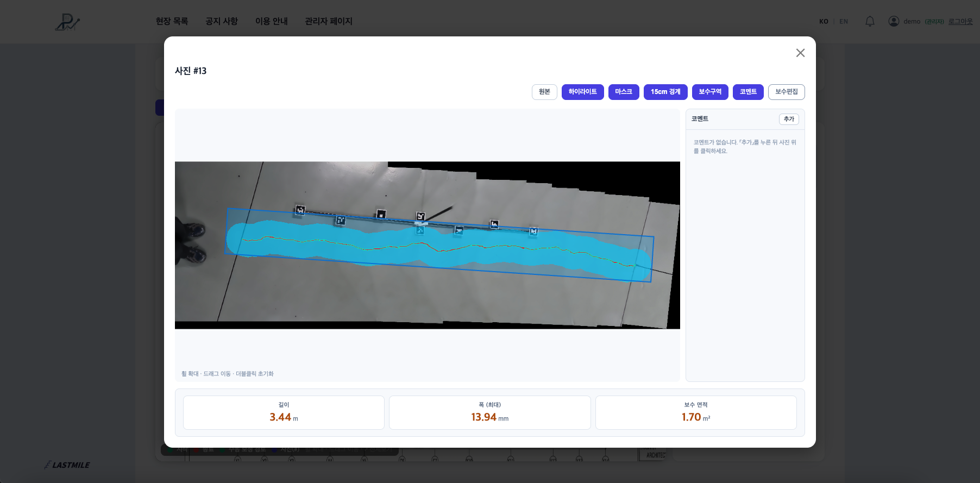Viewport: 980px width, 483px height.
Task: Switch language to EN
Action: (844, 22)
